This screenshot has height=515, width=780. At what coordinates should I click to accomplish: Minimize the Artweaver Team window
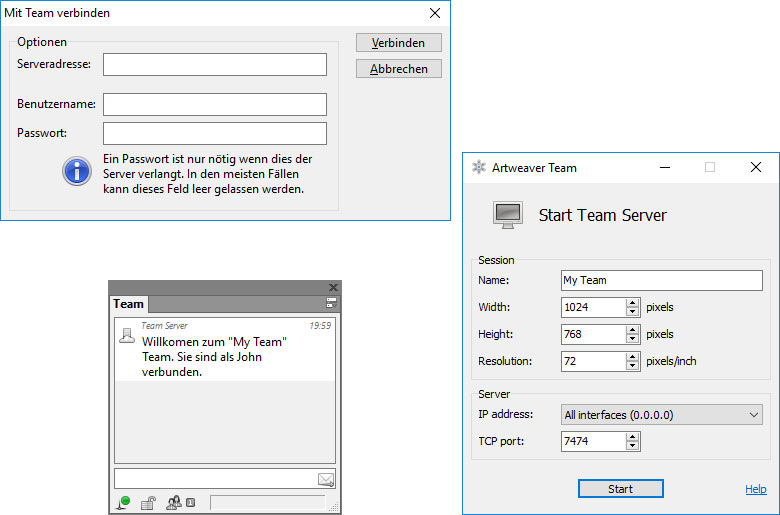[x=665, y=168]
